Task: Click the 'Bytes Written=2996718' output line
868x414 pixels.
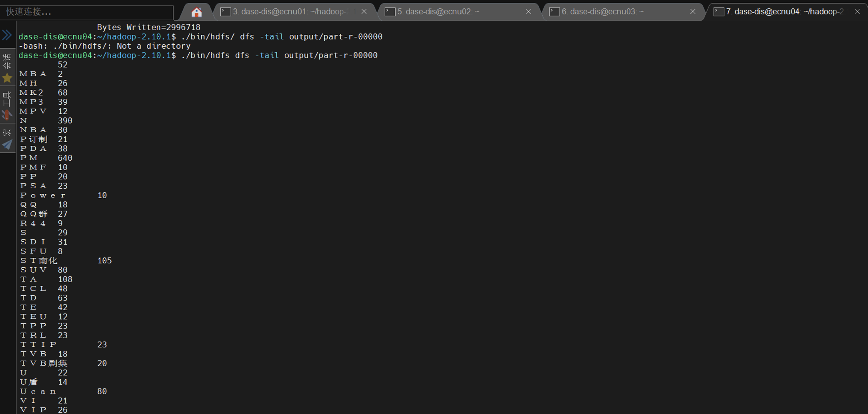Action: 148,27
